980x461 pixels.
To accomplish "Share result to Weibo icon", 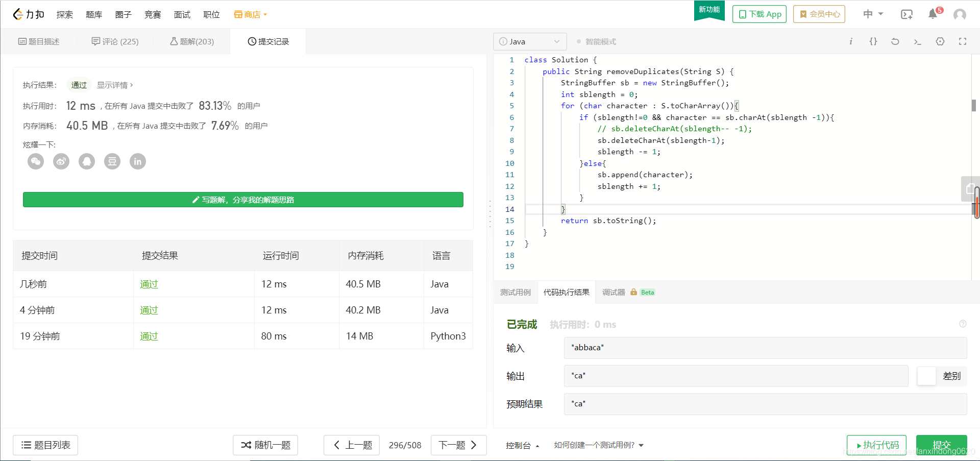I will tap(61, 161).
